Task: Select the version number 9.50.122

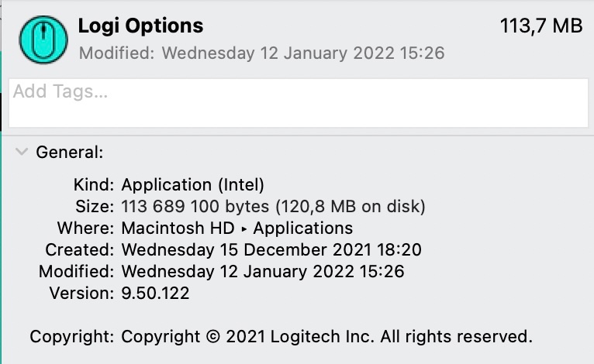Action: (x=155, y=294)
